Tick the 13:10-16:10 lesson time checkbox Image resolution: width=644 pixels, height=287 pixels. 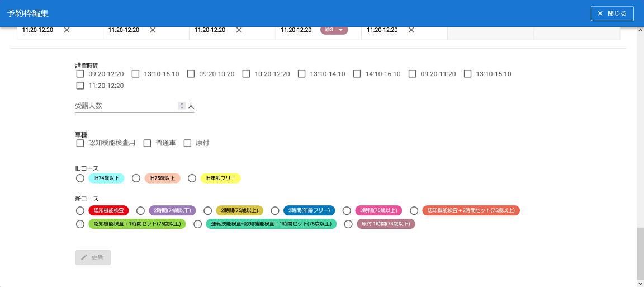[135, 74]
